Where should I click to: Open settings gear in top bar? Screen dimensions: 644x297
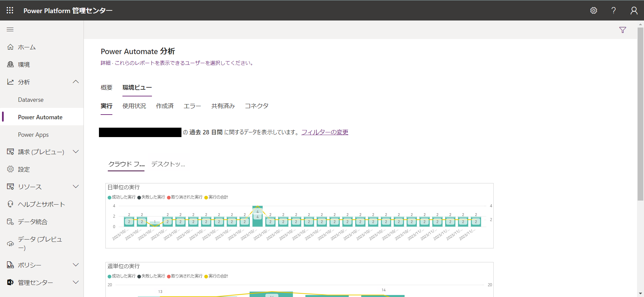[594, 10]
